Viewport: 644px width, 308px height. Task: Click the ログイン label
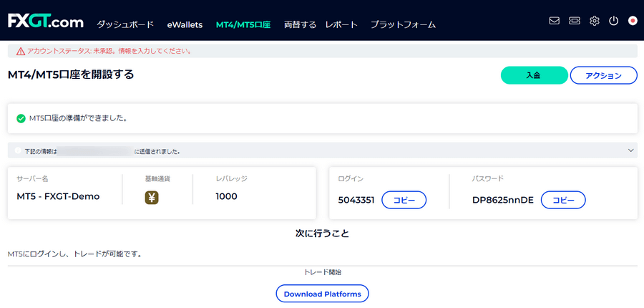click(351, 179)
